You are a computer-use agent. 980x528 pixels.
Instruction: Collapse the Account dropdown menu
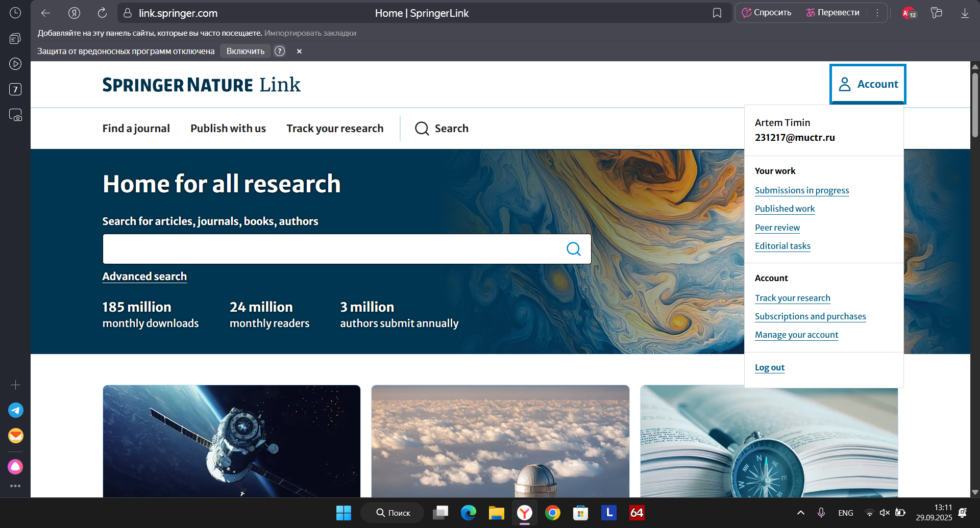[868, 84]
